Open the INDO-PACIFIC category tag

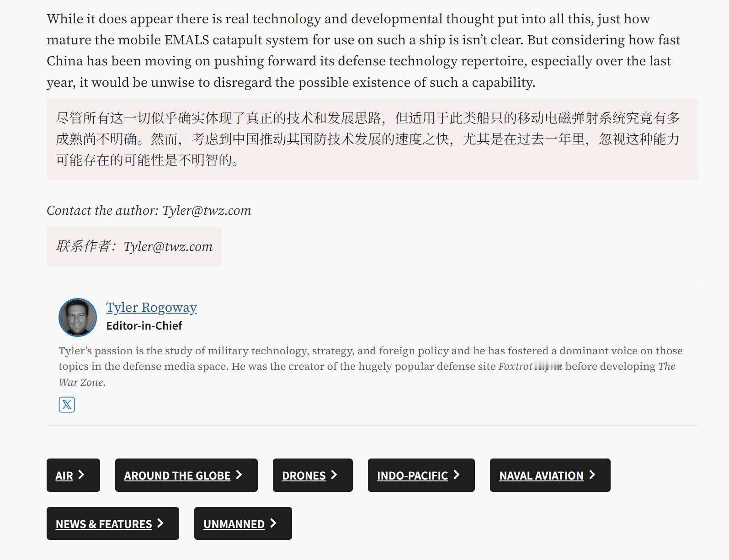click(x=421, y=475)
